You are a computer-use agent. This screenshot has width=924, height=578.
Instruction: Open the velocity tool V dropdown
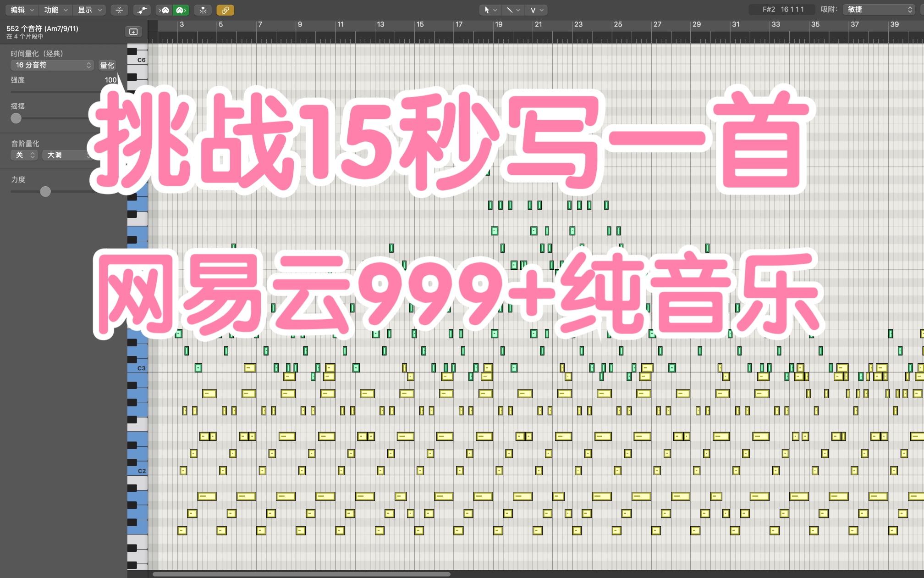(536, 10)
